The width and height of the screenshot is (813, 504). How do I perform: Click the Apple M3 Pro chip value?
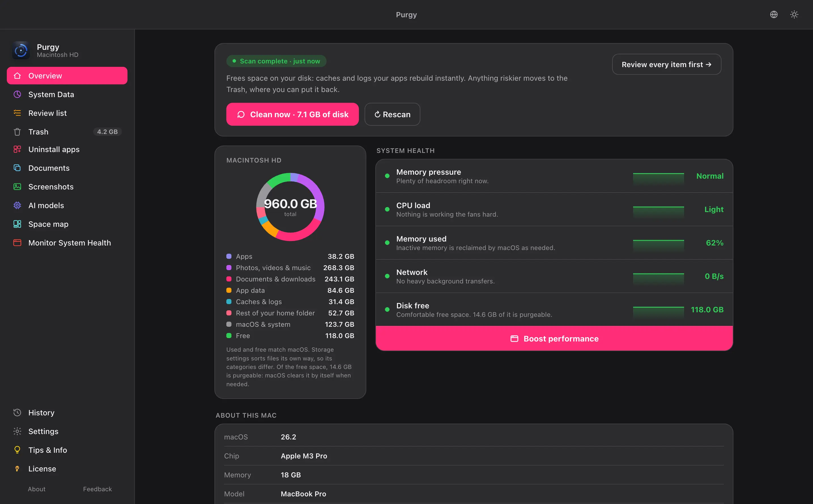[304, 456]
